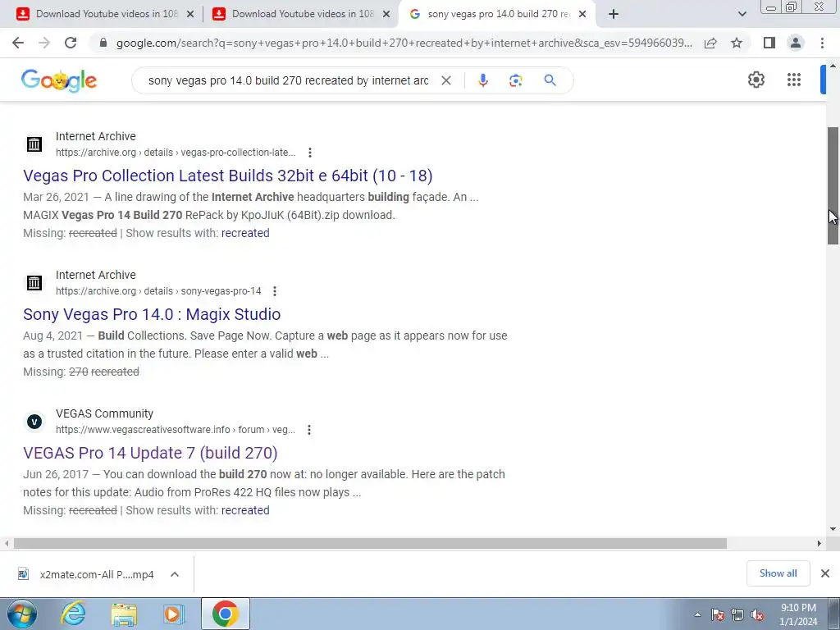Viewport: 840px width, 630px height.
Task: Go back to the previous page
Action: (18, 43)
